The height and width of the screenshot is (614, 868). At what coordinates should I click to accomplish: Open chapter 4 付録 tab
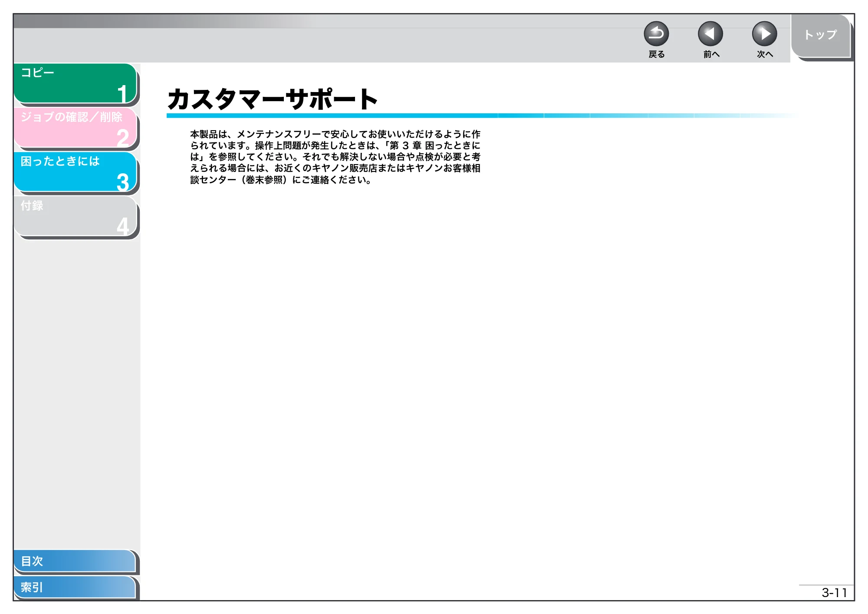[x=76, y=216]
